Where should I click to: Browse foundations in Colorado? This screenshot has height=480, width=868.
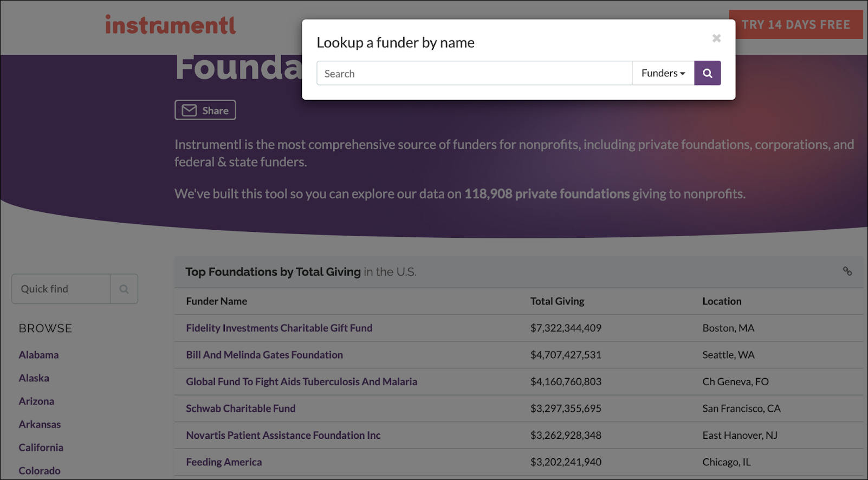40,471
